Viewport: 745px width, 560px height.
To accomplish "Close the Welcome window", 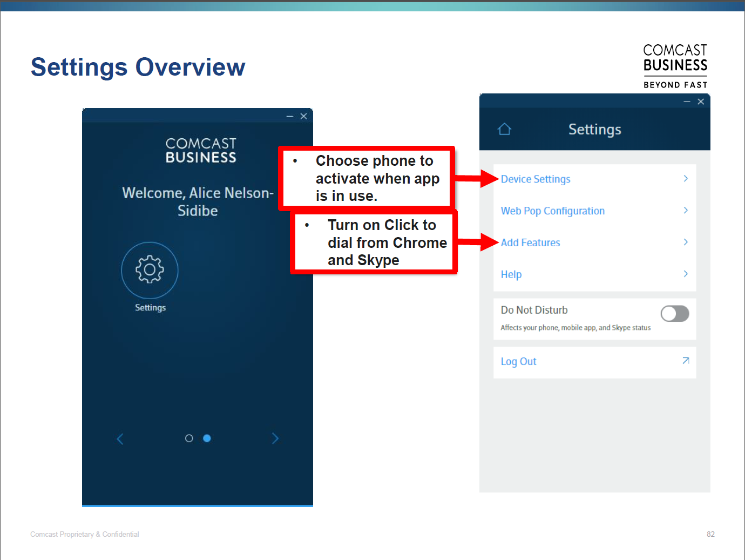I will pyautogui.click(x=304, y=116).
